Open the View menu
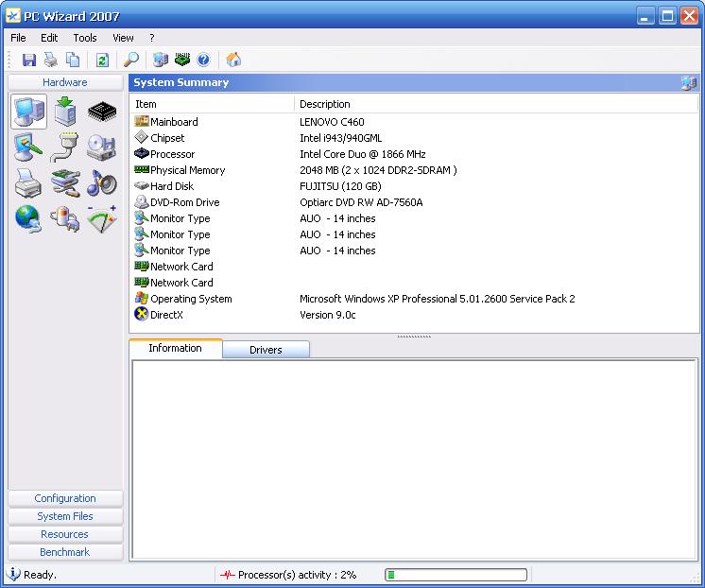This screenshot has width=705, height=588. pos(123,38)
